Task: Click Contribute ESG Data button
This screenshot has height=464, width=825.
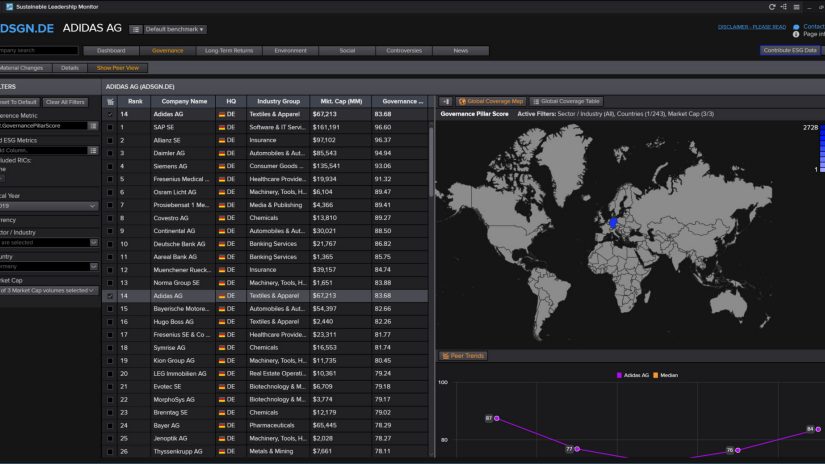Action: pos(790,51)
